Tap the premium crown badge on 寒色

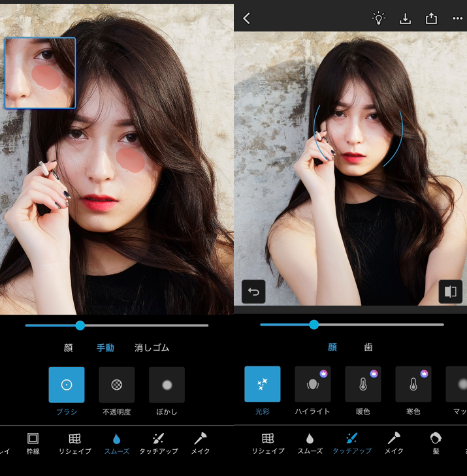coord(424,373)
